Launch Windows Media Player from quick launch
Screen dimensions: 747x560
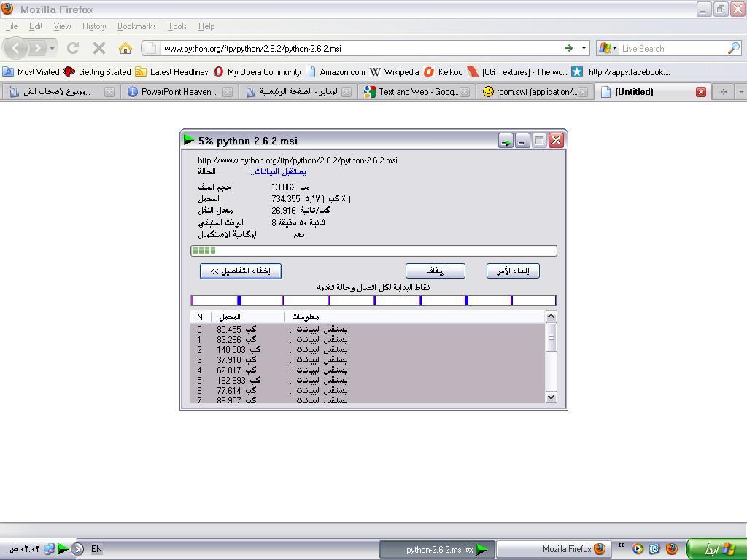[638, 549]
